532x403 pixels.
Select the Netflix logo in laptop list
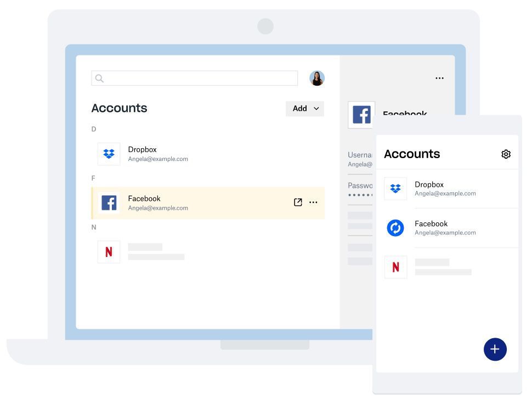tap(109, 252)
